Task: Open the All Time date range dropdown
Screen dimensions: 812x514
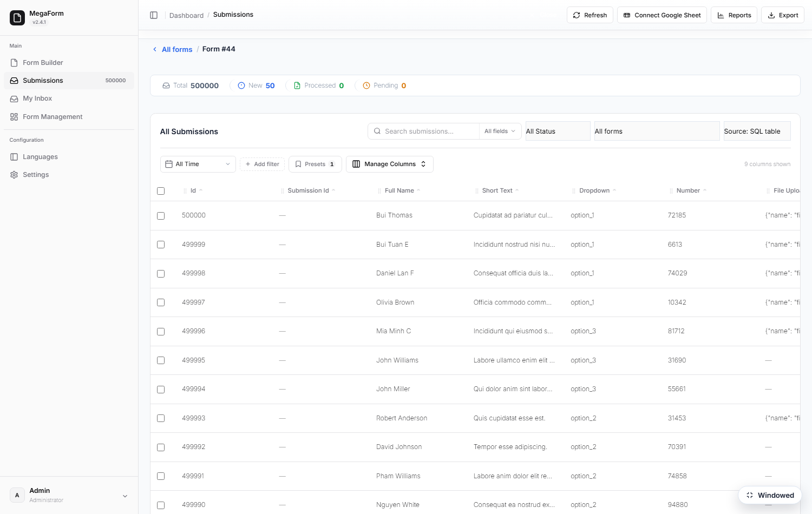Action: point(198,164)
